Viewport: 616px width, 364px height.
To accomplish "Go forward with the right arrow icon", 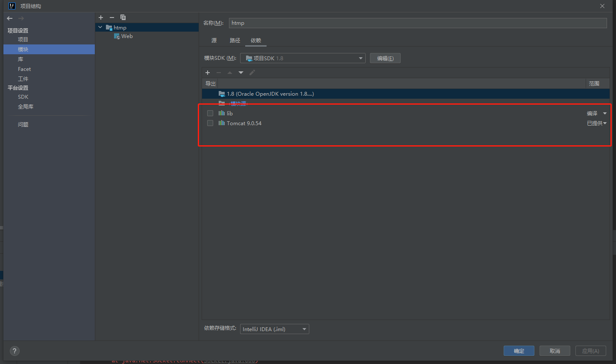I will [21, 18].
